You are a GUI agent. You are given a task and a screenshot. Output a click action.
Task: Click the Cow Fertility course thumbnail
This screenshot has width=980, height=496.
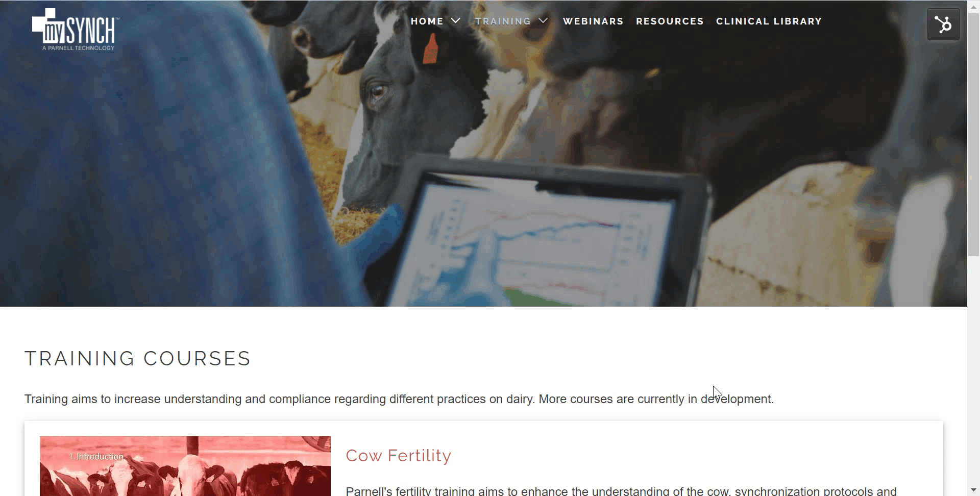point(185,466)
